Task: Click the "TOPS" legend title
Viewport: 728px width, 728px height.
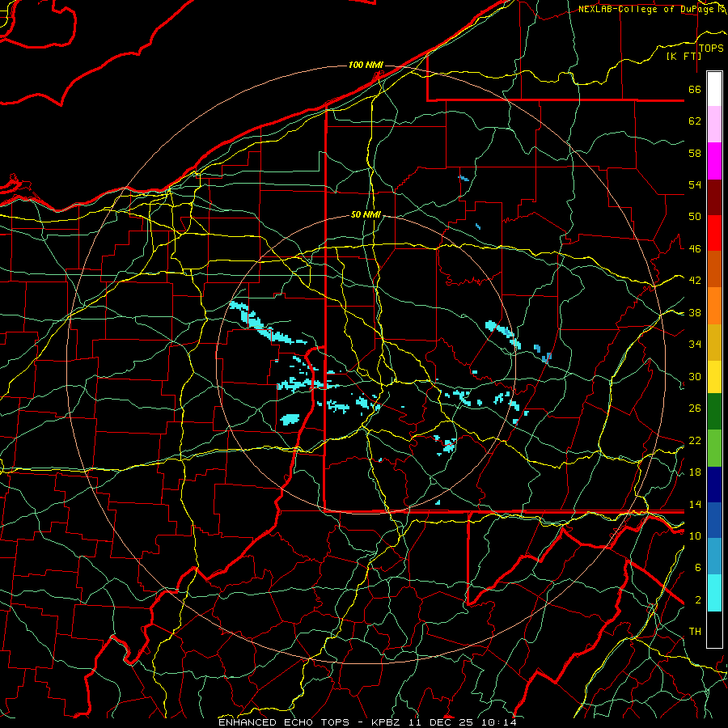Action: (711, 48)
